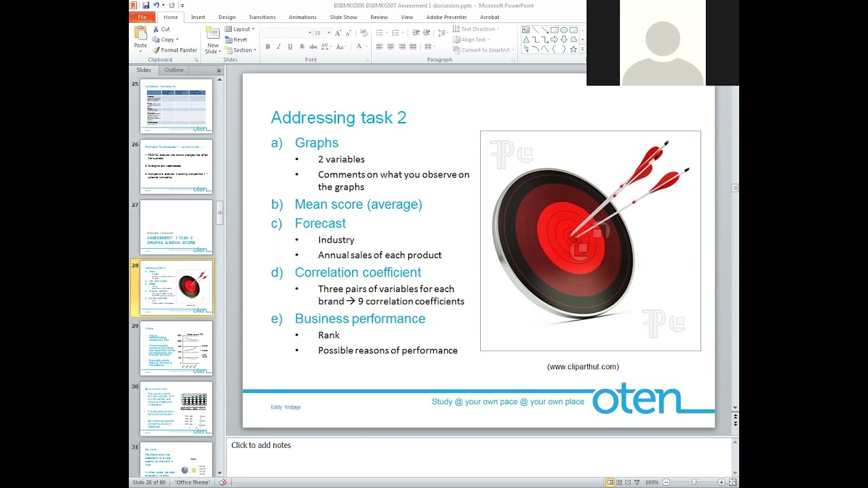Image resolution: width=868 pixels, height=488 pixels.
Task: Toggle Underline formatting
Action: pyautogui.click(x=290, y=47)
